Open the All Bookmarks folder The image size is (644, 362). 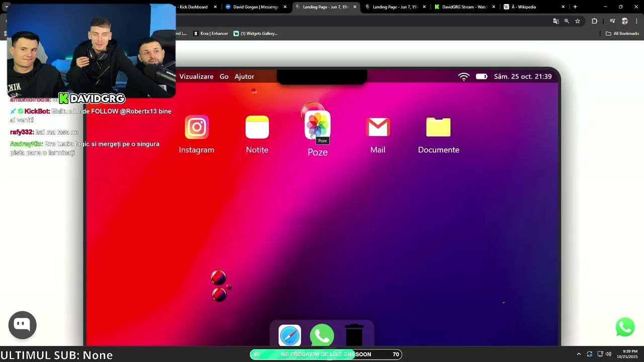click(622, 34)
